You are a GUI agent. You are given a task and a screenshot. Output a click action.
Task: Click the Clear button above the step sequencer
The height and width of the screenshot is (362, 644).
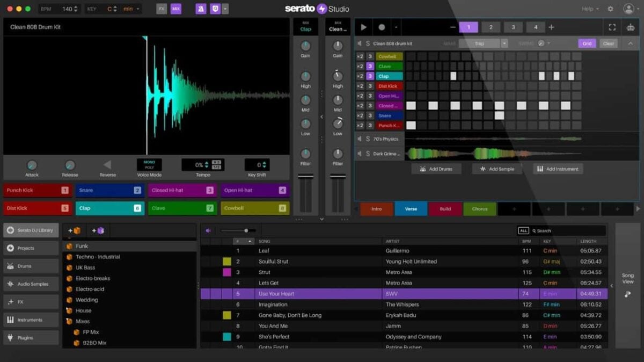[x=609, y=43]
